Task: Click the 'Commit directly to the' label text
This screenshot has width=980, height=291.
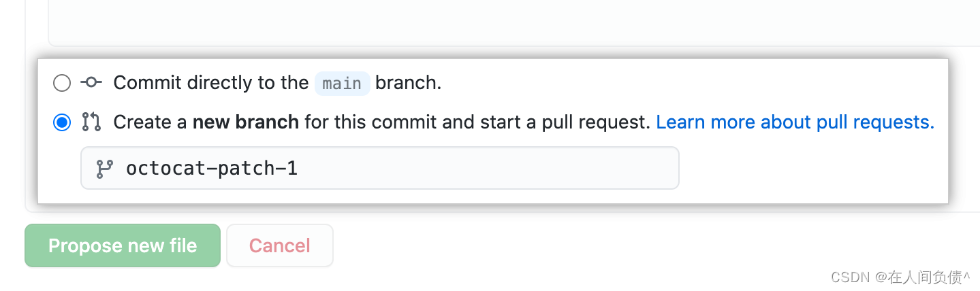Action: [x=211, y=83]
